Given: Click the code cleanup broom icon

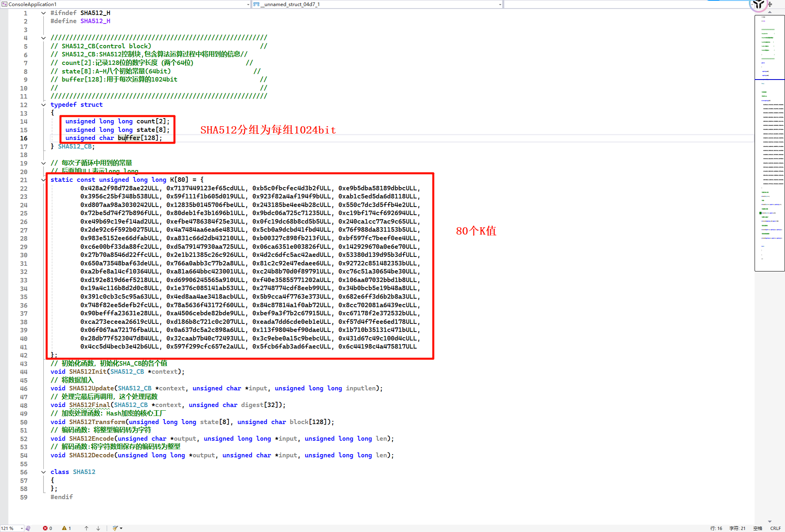Looking at the screenshot, I should (x=115, y=528).
